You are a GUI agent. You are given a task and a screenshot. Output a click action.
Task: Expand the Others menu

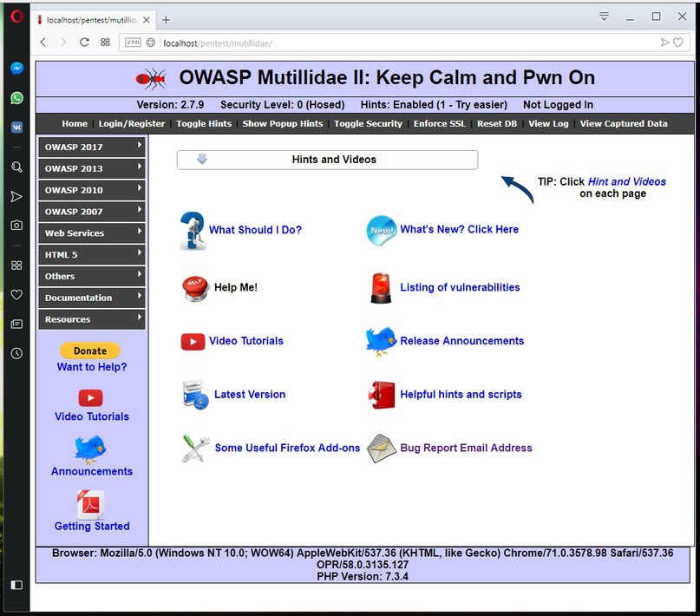(92, 276)
